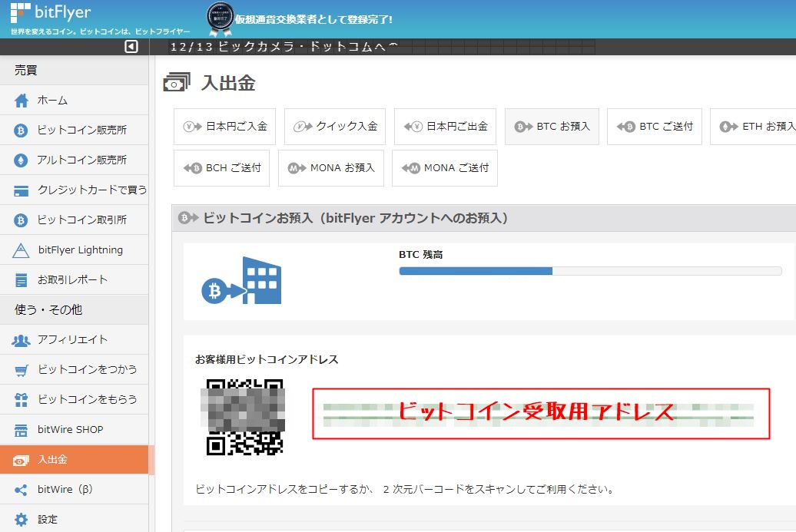Click the shopping cart icon for ビットコインをつかう

click(x=21, y=370)
